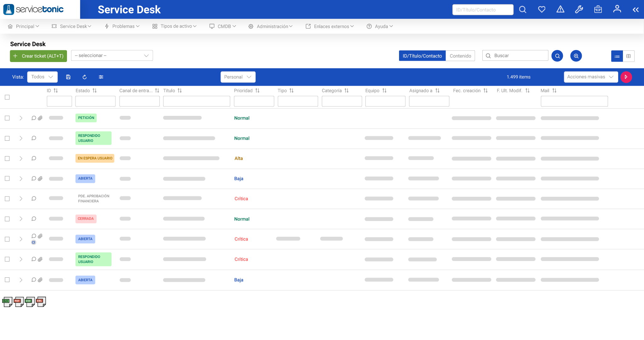
Task: Open the Vista Todos dropdown
Action: click(x=42, y=77)
